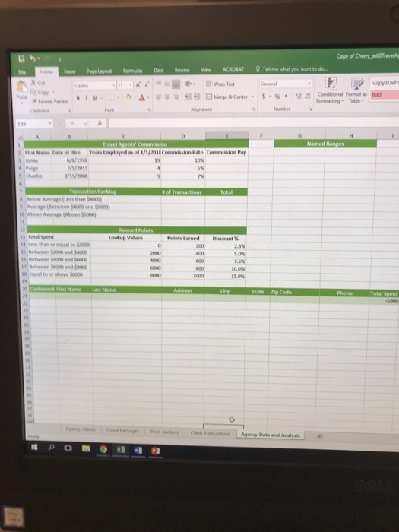Open the Name Box E39 dropdown
The width and height of the screenshot is (399, 532).
50,123
